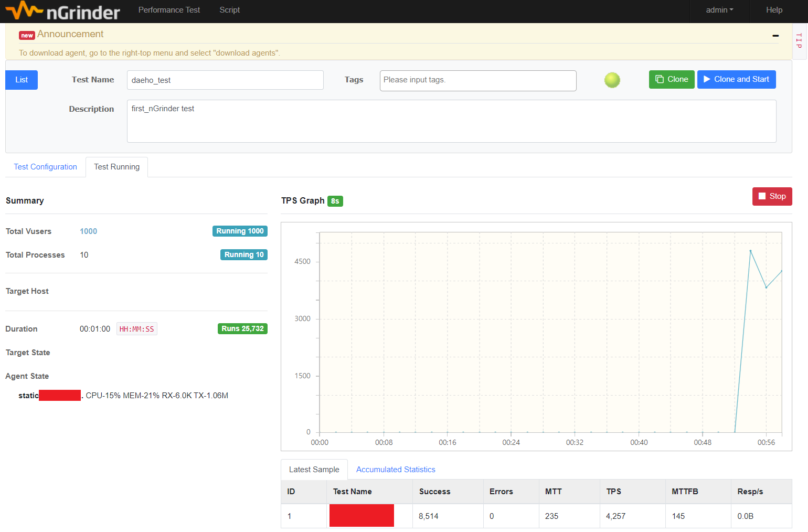The image size is (808, 532).
Task: Open the Performance Test menu
Action: [x=169, y=10]
